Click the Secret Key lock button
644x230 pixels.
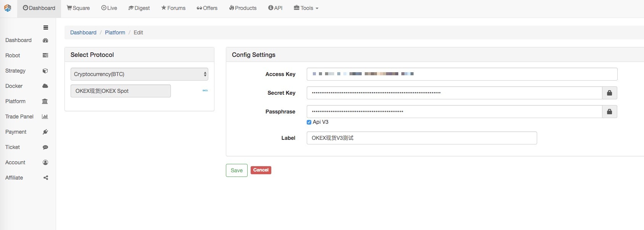pyautogui.click(x=609, y=93)
